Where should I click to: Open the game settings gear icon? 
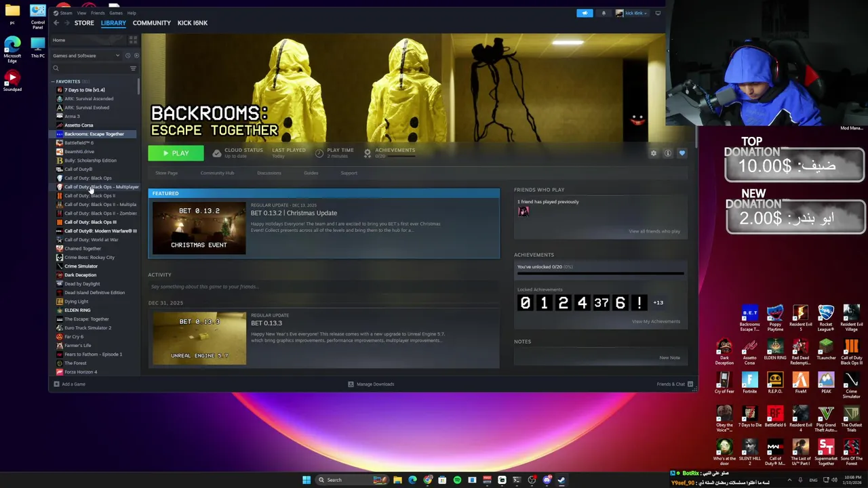tap(654, 153)
